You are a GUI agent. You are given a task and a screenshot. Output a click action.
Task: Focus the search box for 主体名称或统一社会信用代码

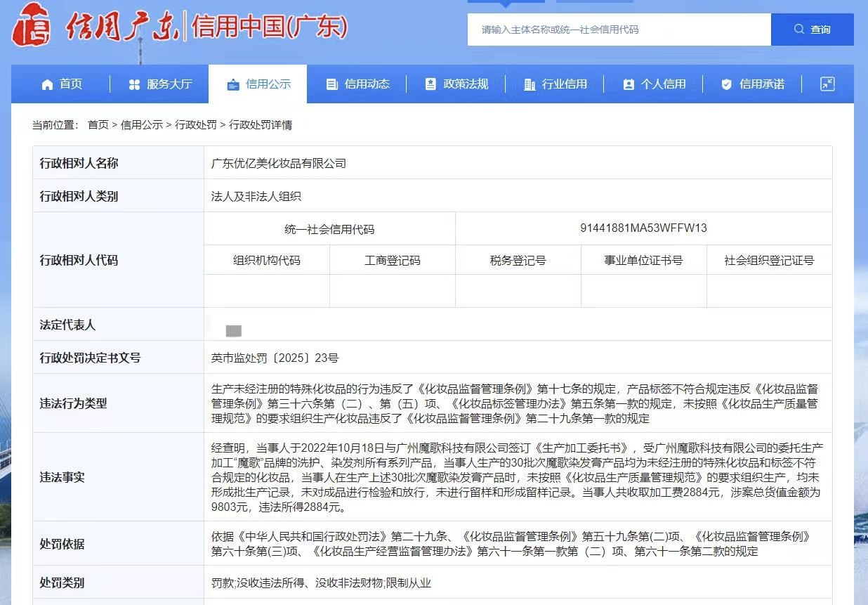click(619, 30)
